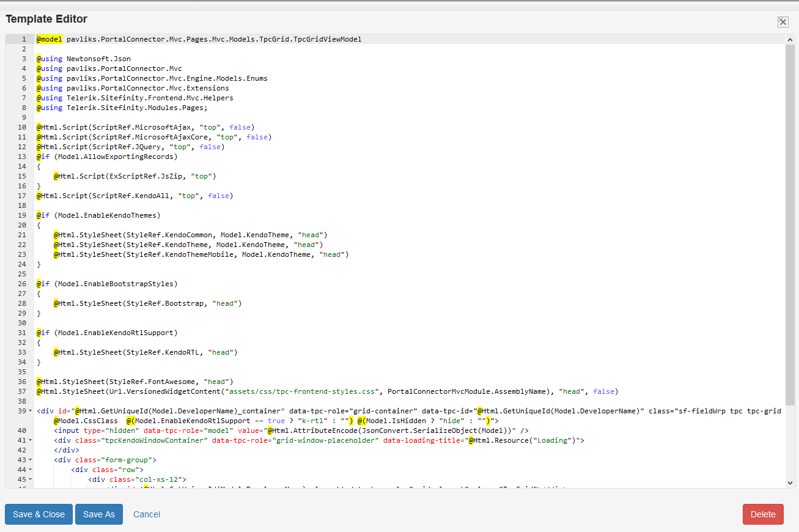
Task: Click the StyleRef.KendoCommon stylesheet line
Action: coord(191,235)
